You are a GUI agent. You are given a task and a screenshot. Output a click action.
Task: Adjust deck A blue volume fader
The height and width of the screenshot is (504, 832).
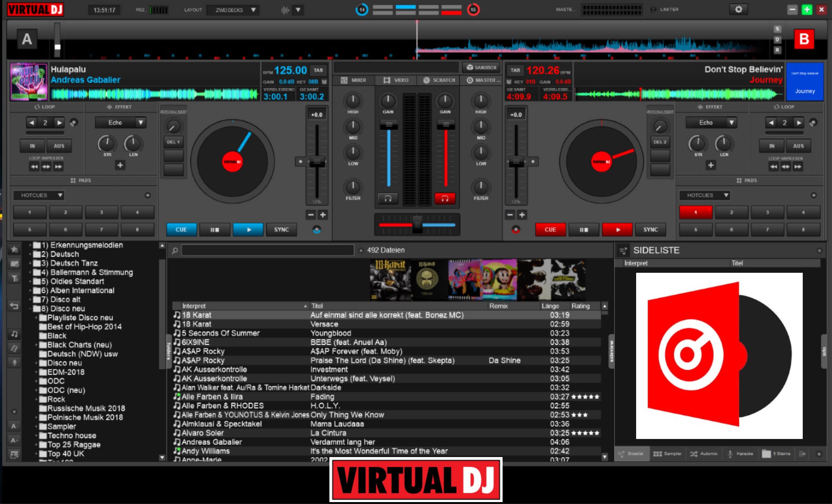[x=389, y=125]
